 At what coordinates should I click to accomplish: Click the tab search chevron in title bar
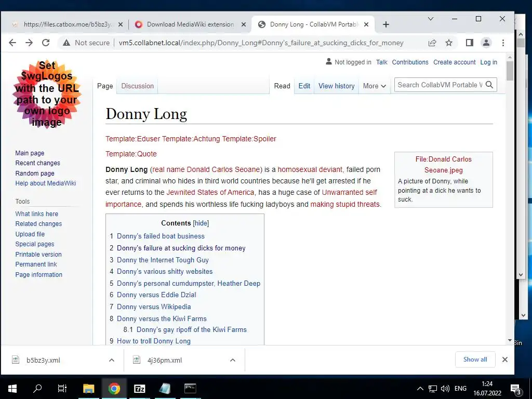point(431,19)
